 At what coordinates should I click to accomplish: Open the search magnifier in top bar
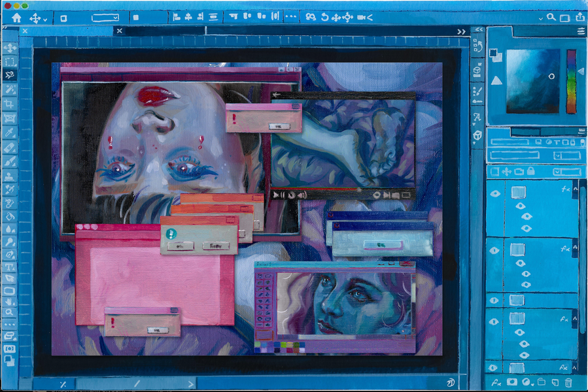[551, 17]
